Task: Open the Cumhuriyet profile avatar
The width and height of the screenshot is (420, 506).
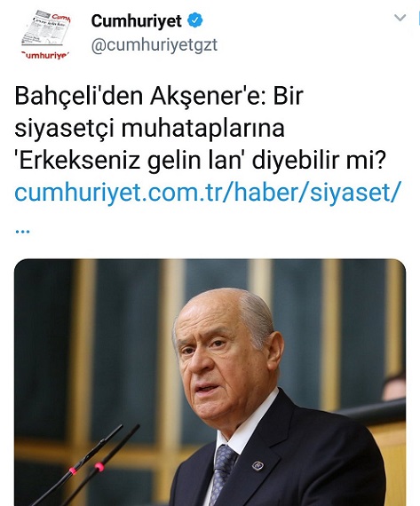Action: click(46, 35)
